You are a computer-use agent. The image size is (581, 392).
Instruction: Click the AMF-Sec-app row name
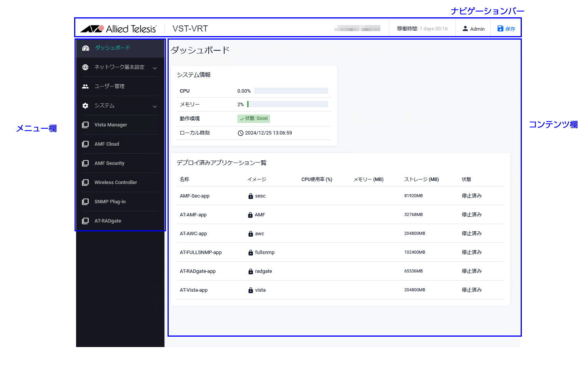click(x=194, y=196)
